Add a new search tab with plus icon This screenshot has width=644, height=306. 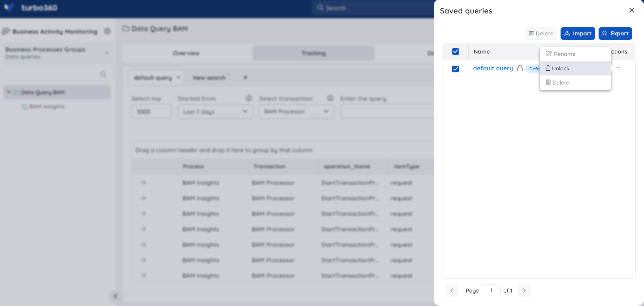tap(245, 77)
